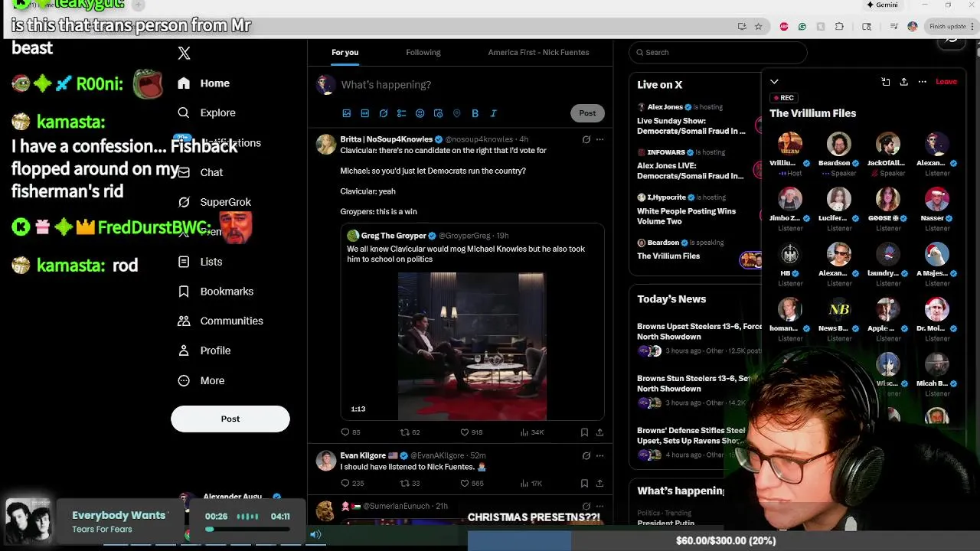The image size is (980, 551).
Task: Open Nasser listener avatar in space
Action: coord(936,200)
